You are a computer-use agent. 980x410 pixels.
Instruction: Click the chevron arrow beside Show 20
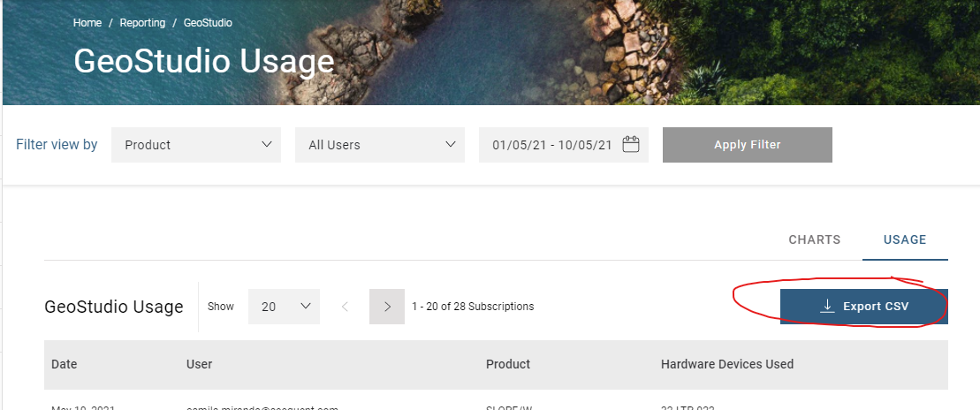306,307
